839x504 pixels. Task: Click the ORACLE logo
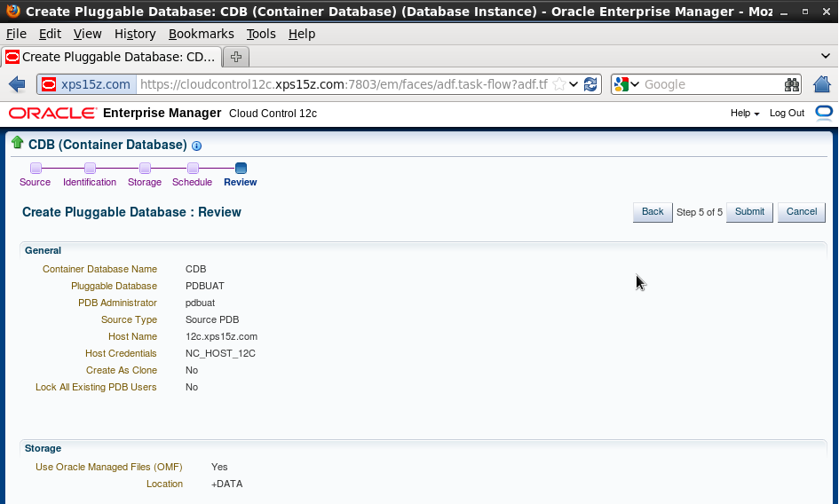(x=52, y=113)
